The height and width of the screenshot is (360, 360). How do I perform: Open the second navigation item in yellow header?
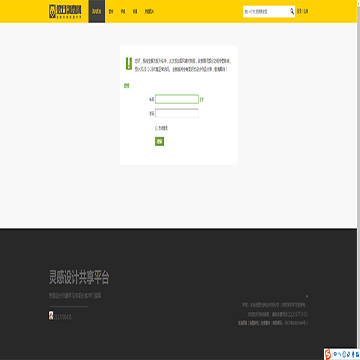(x=111, y=11)
